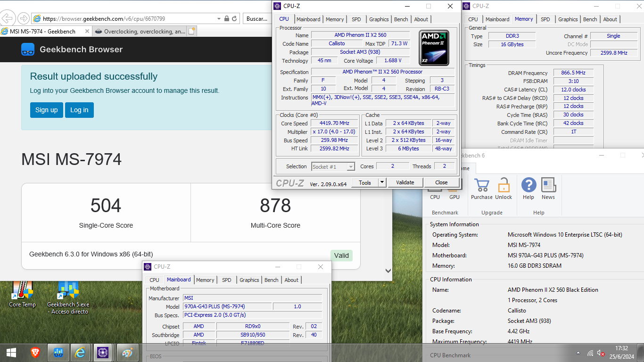This screenshot has height=362, width=644.
Task: Click the MSI MS-7974 page heading
Action: point(71,159)
